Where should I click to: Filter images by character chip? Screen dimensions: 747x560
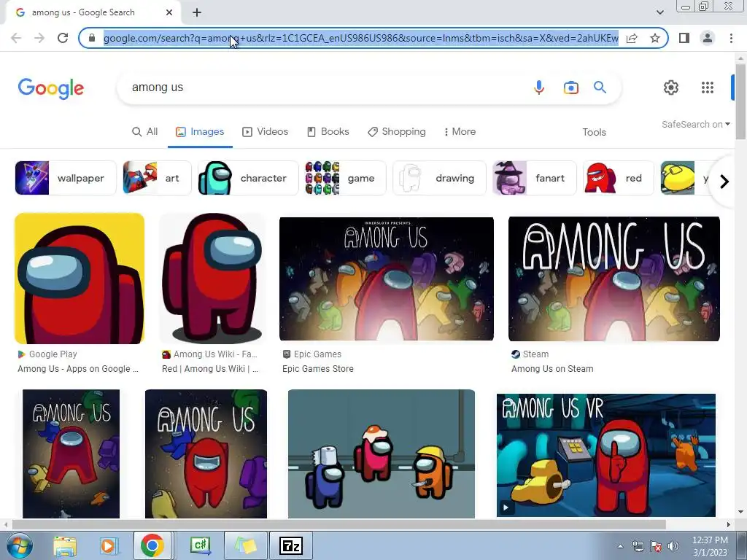click(x=248, y=178)
